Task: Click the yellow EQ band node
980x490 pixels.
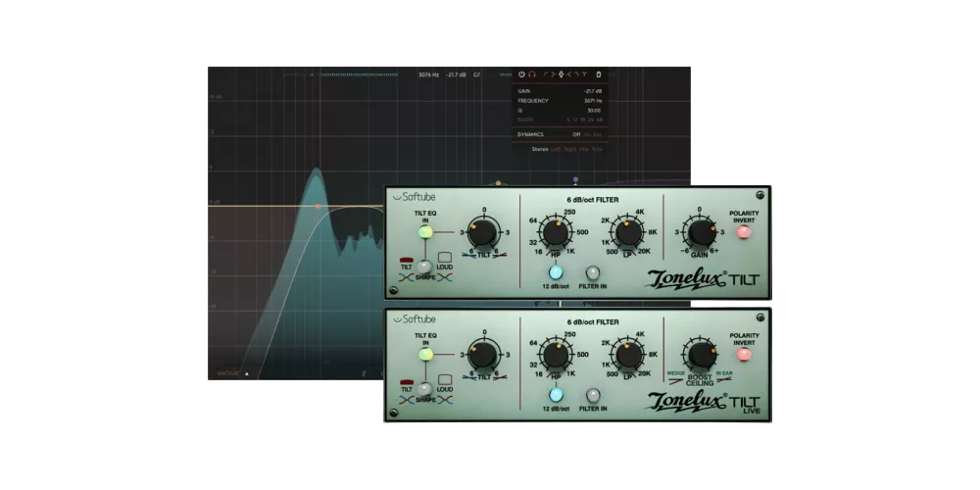Action: pos(498,183)
